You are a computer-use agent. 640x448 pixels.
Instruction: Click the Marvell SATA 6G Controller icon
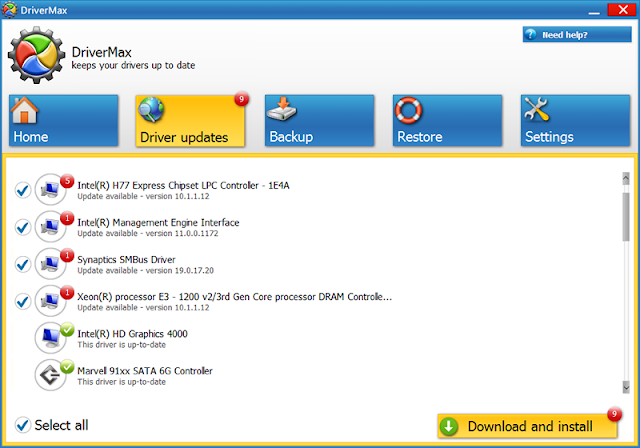[x=50, y=375]
